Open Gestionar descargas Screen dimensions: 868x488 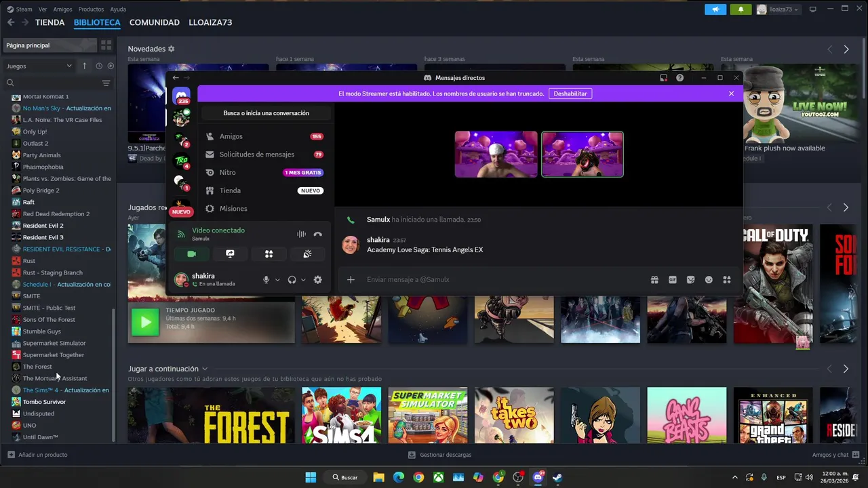[439, 455]
